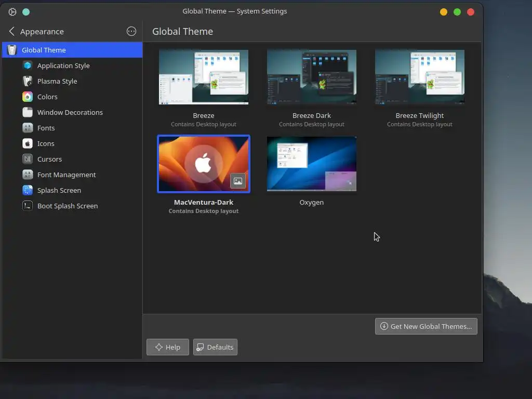Select the Global Theme sidebar entry
This screenshot has height=399, width=532.
click(x=72, y=50)
